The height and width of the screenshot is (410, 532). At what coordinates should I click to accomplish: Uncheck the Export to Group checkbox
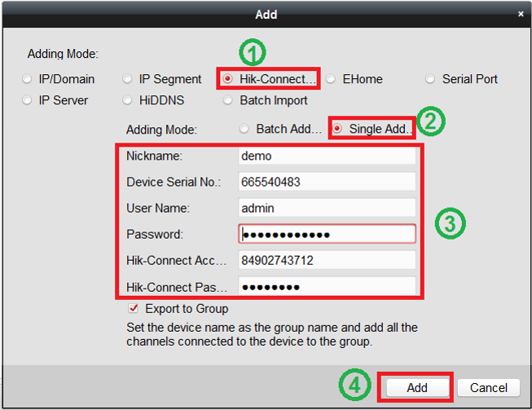point(134,309)
